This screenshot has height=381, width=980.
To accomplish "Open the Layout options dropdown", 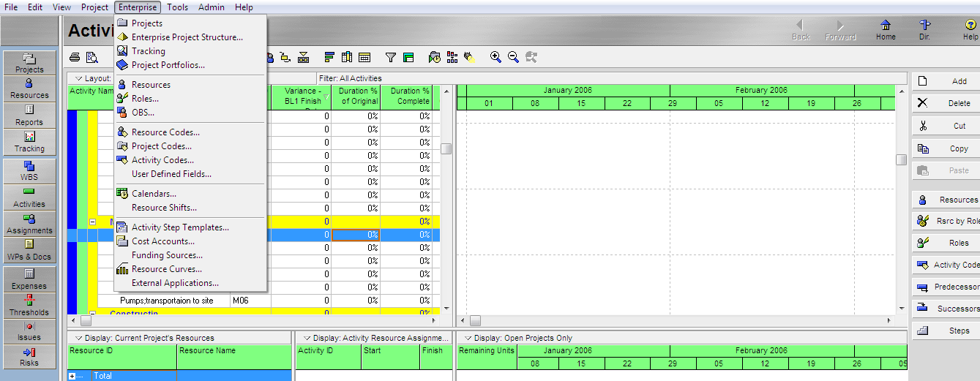I will coord(78,78).
